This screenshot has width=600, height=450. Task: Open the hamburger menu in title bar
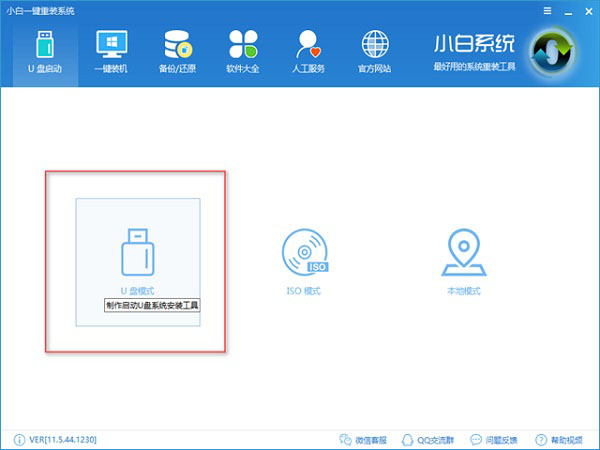coord(548,11)
